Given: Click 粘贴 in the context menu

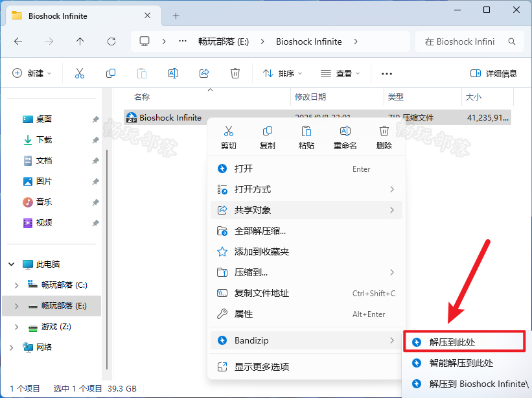Looking at the screenshot, I should (x=306, y=138).
